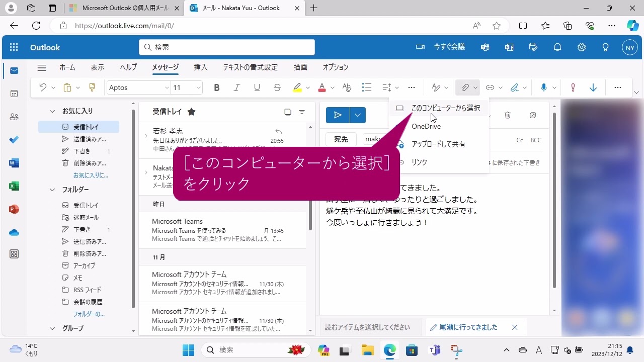The height and width of the screenshot is (362, 644).
Task: Choose このコンピューターから選択 menu item
Action: (439, 108)
